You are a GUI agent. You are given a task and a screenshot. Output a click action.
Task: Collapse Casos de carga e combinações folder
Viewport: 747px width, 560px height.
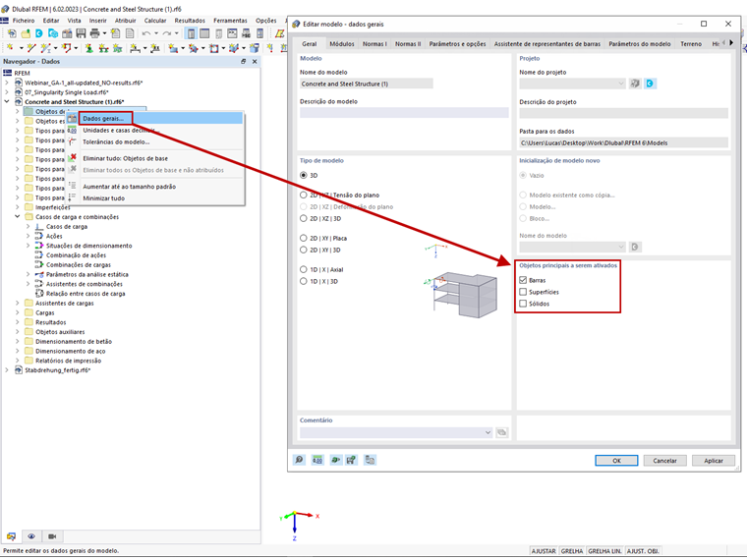tap(18, 217)
